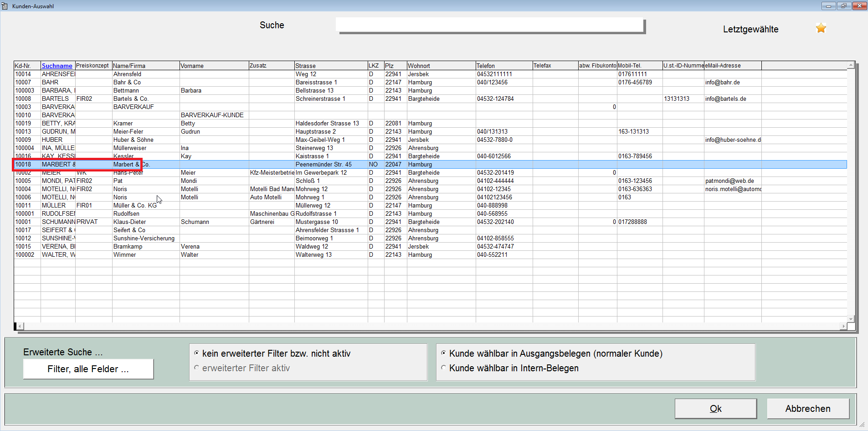868x431 pixels.
Task: Click the horizontal scroll right arrow
Action: 844,326
